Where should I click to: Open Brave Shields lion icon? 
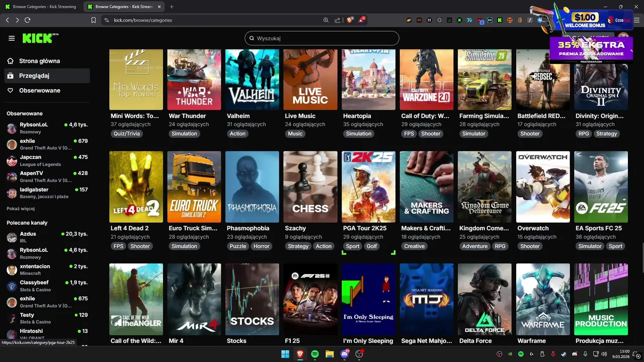click(350, 20)
